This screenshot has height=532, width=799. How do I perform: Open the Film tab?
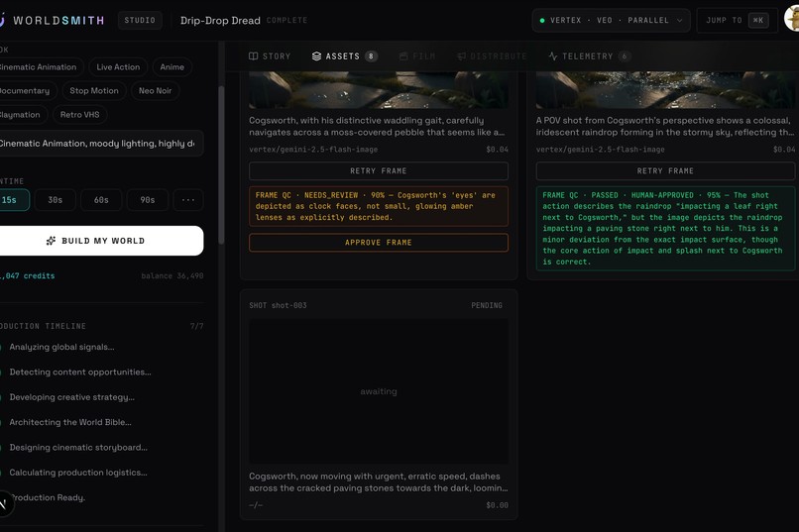click(417, 56)
